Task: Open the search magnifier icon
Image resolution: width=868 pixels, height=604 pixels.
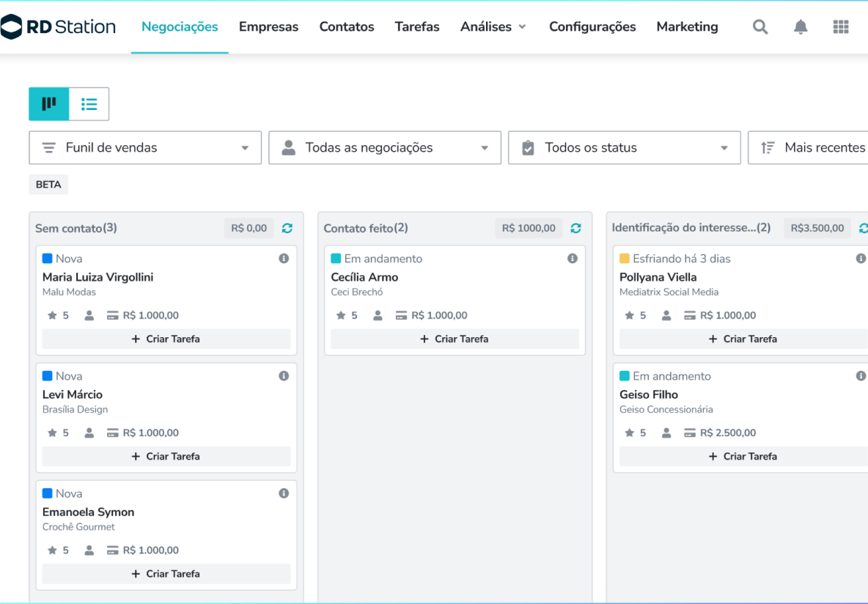Action: tap(760, 27)
